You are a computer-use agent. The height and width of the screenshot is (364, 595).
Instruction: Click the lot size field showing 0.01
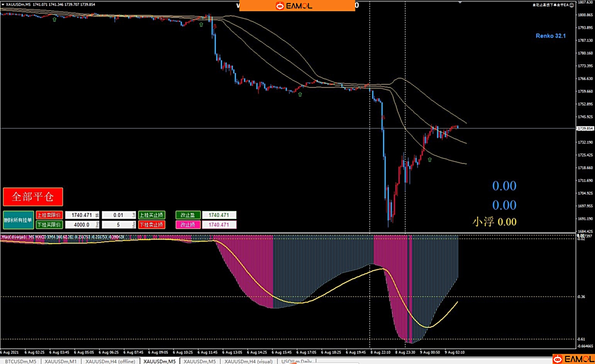[118, 215]
